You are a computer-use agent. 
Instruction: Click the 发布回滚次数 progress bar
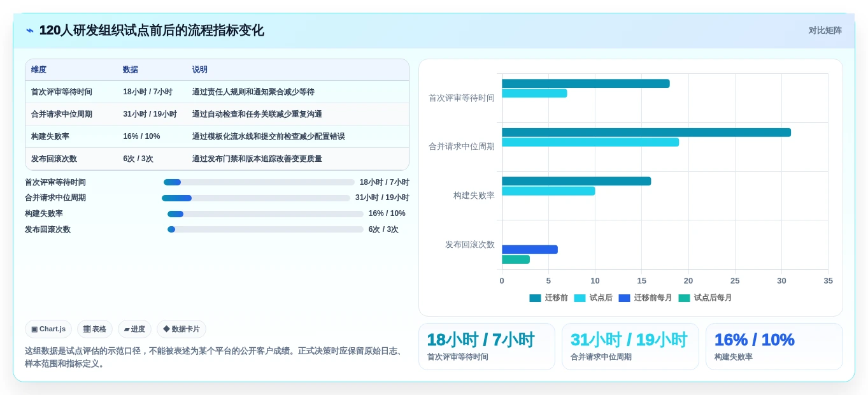click(x=265, y=229)
